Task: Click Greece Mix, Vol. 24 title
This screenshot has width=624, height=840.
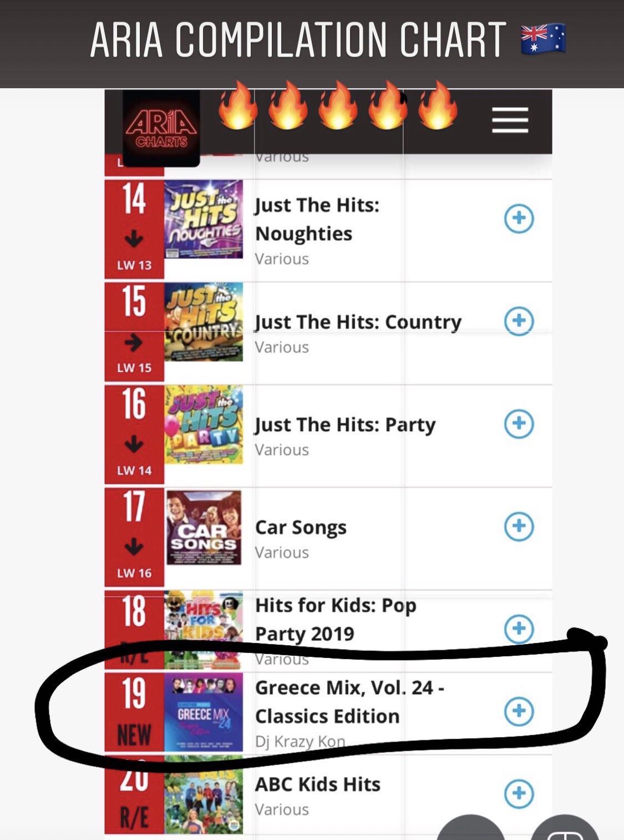Action: 349,702
